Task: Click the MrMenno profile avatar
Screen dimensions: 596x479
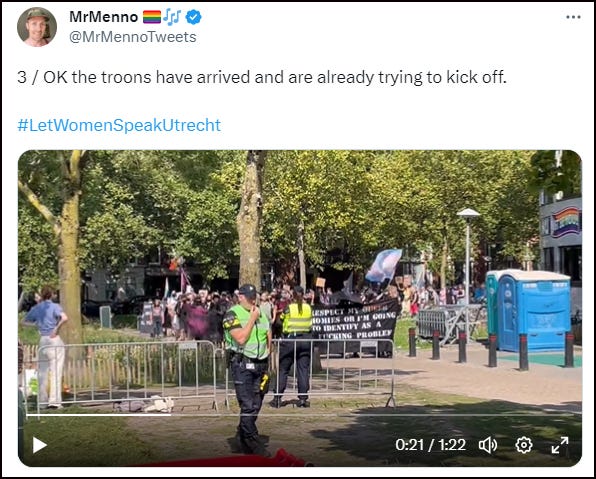Action: (x=37, y=27)
